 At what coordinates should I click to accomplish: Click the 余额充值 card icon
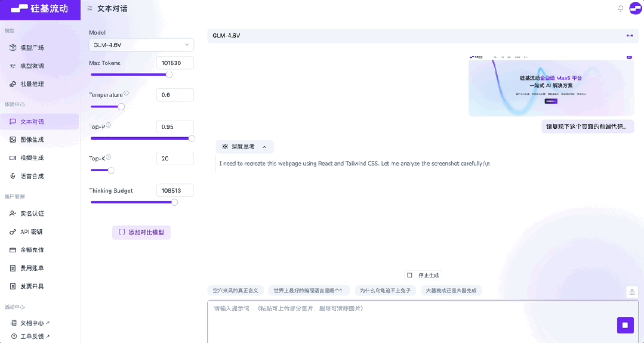13,250
